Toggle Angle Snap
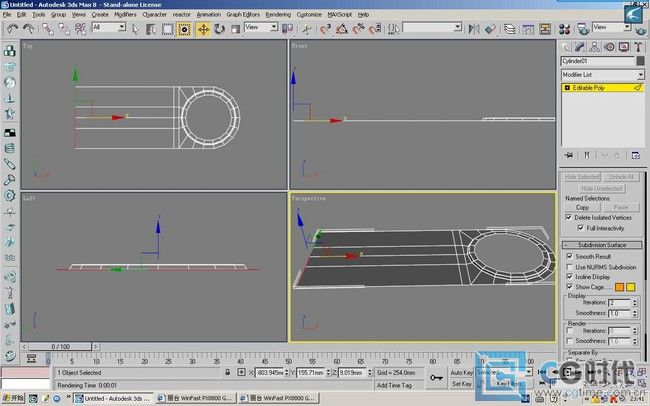This screenshot has height=406, width=650. [342, 29]
